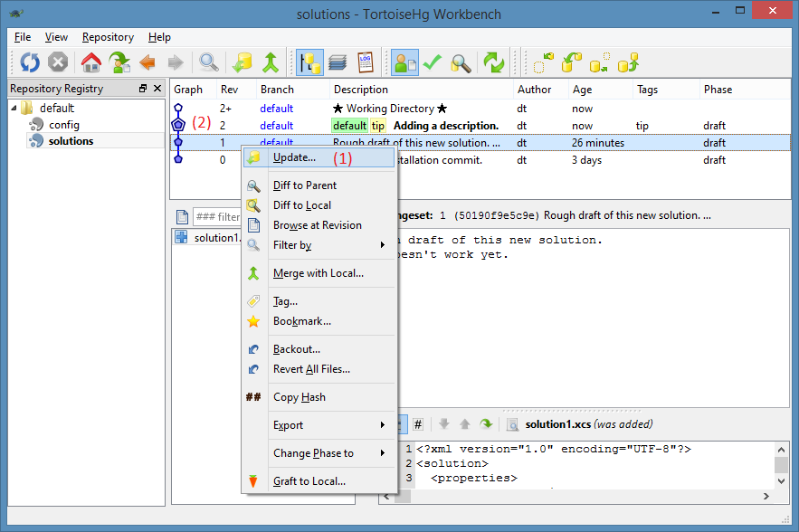Toggle the revision details person icon

pyautogui.click(x=405, y=62)
